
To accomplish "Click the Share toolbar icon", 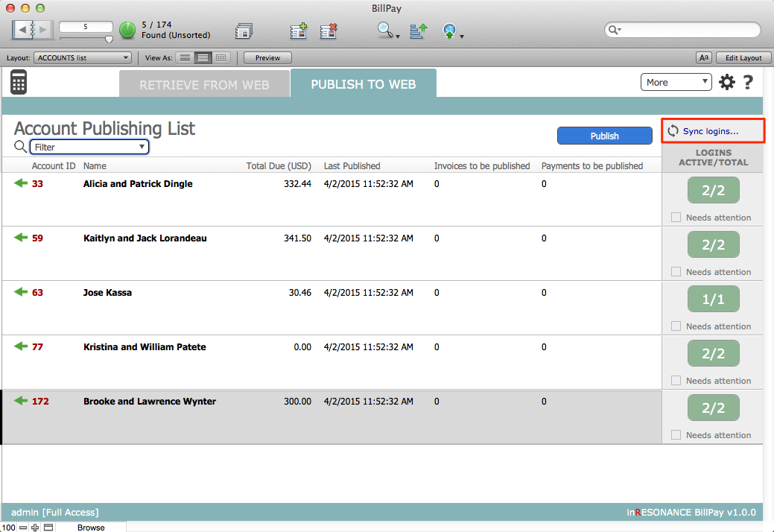I will [x=449, y=31].
